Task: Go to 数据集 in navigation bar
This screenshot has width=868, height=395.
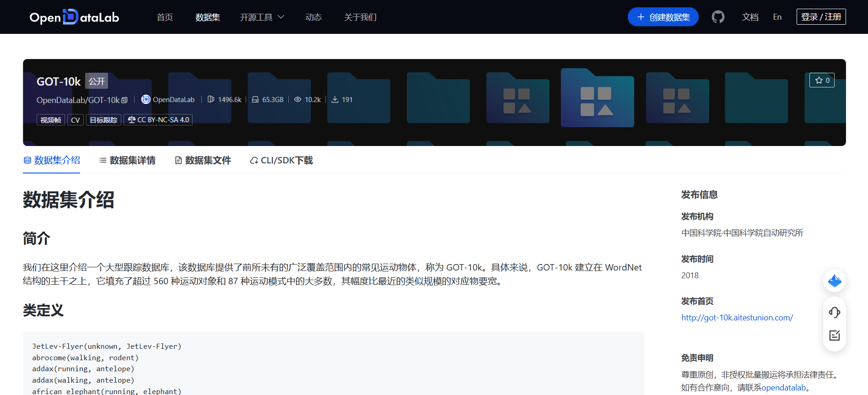Action: pos(207,17)
